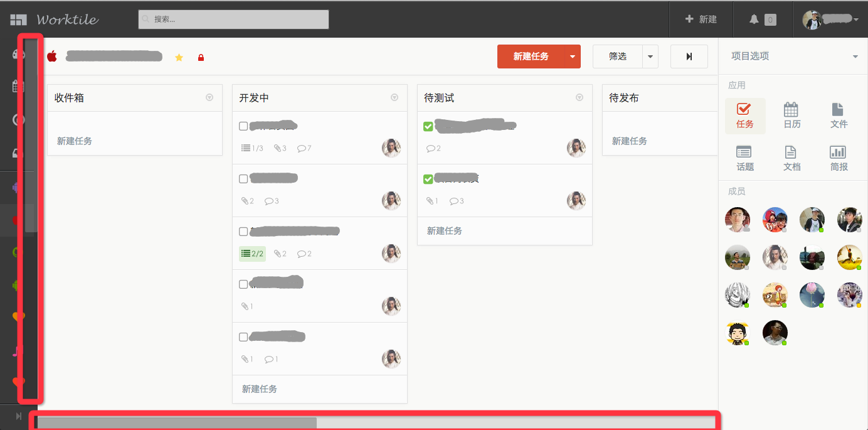Click the 开发中 column title
868x430 pixels.
pos(254,98)
